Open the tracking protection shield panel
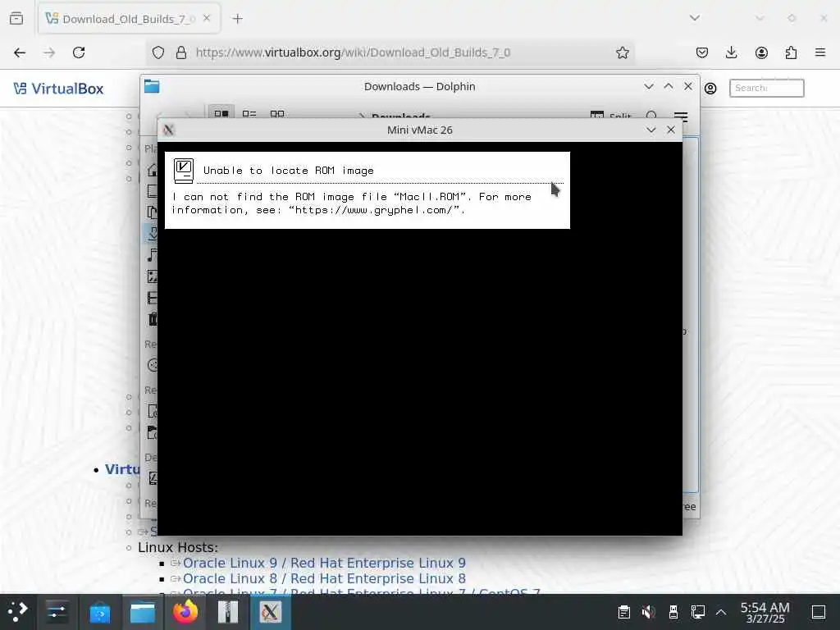 [x=158, y=52]
